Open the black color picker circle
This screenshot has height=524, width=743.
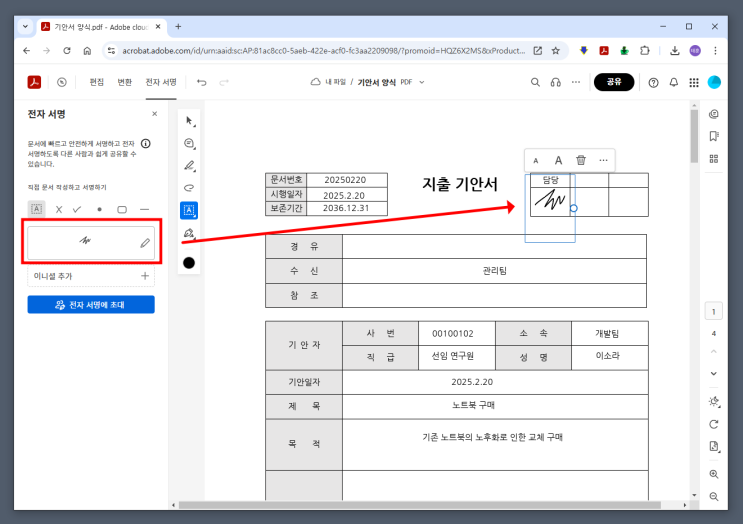(189, 262)
